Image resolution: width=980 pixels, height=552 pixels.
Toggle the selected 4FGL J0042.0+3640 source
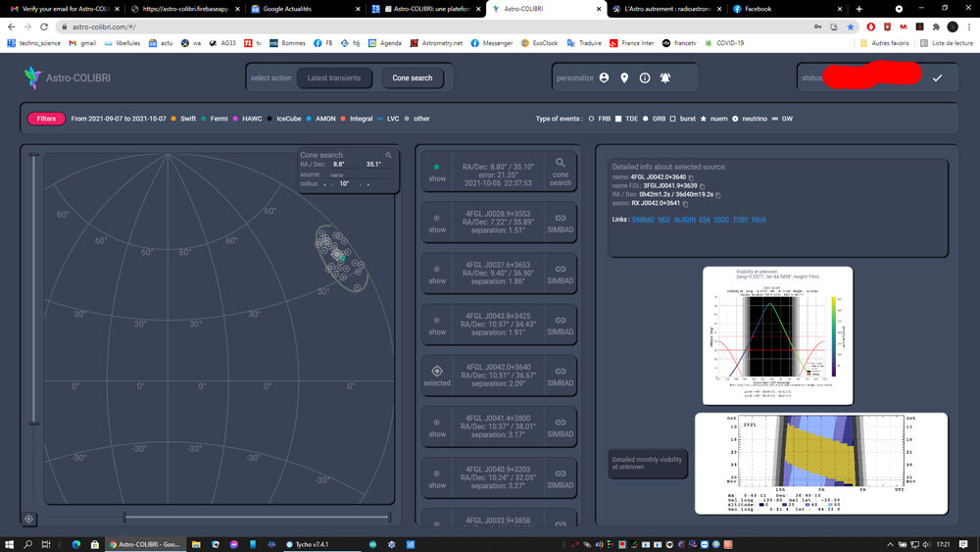pyautogui.click(x=437, y=376)
